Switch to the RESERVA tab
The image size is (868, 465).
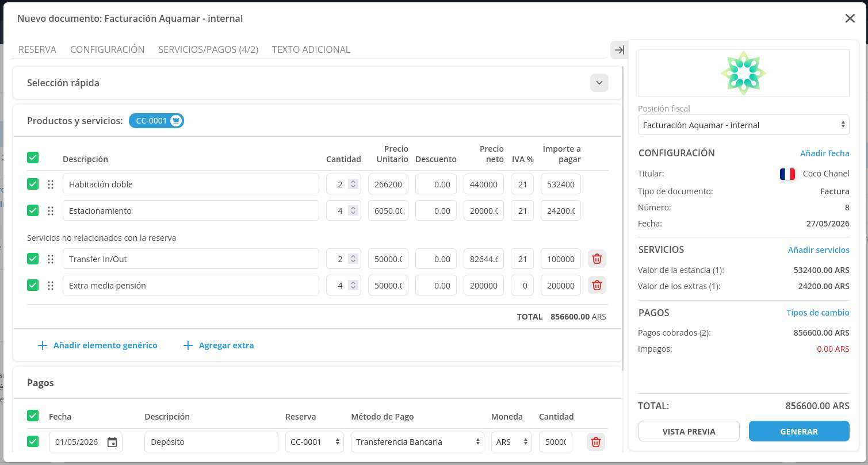click(x=37, y=49)
